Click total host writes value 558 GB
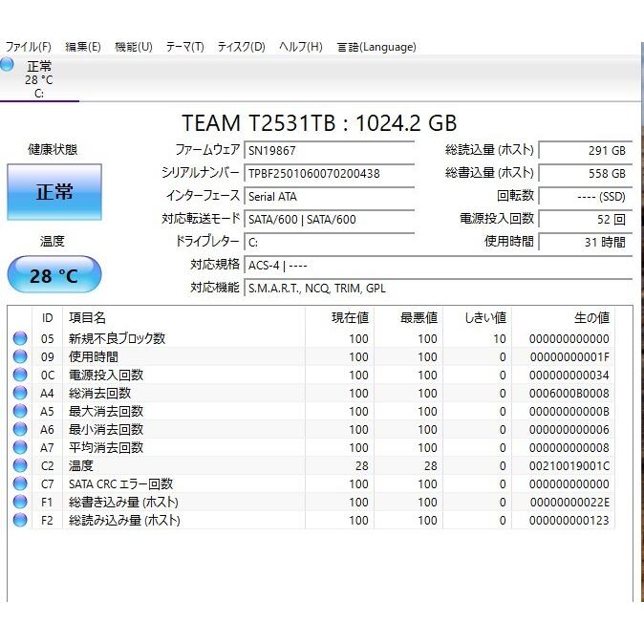 586,173
